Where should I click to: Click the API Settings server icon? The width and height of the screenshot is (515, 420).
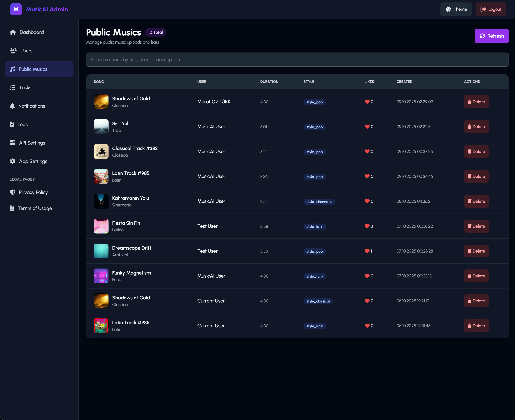tap(13, 143)
